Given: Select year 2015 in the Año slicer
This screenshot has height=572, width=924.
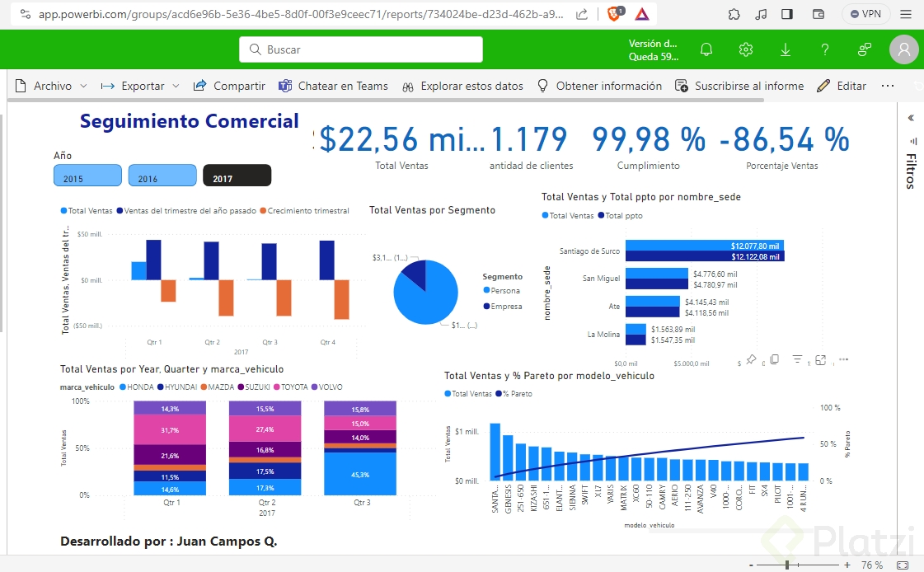Looking at the screenshot, I should [x=87, y=176].
